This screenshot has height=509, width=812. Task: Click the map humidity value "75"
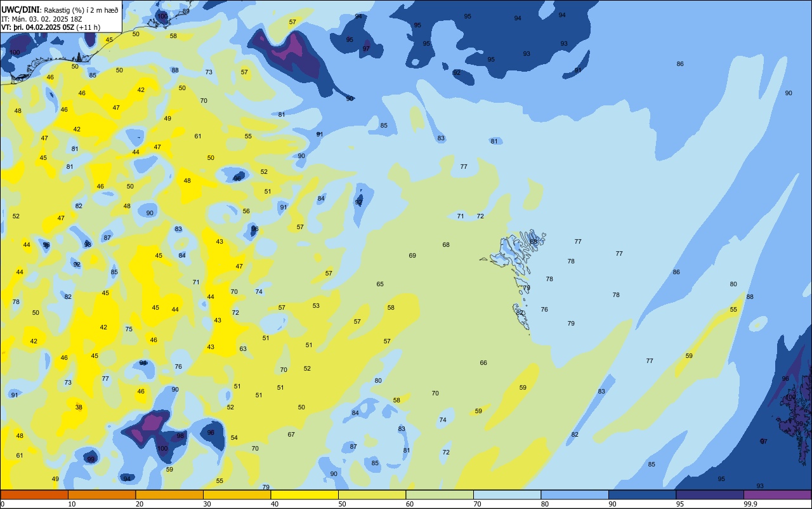(x=129, y=329)
